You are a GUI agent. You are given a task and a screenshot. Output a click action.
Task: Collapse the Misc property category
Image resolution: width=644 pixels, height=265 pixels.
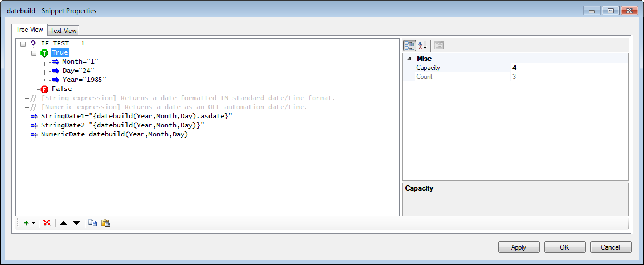point(409,59)
